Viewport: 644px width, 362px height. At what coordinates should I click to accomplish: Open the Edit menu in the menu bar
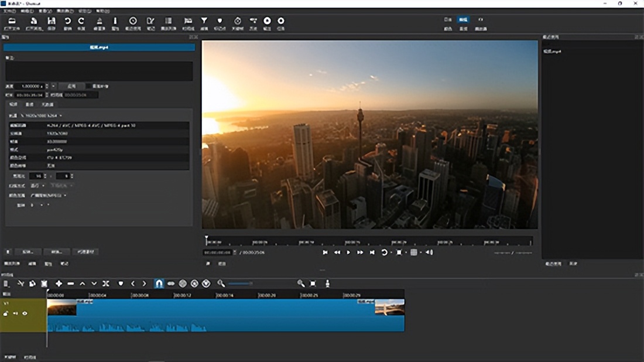coord(27,11)
